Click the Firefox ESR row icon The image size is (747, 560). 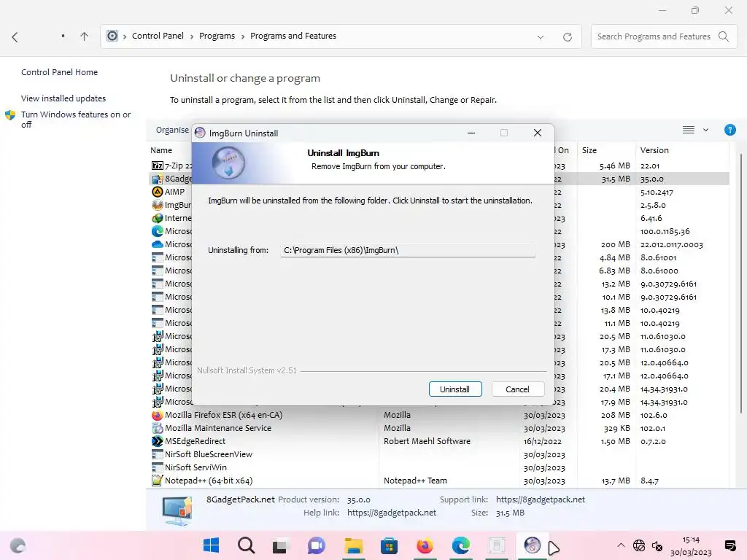click(158, 415)
